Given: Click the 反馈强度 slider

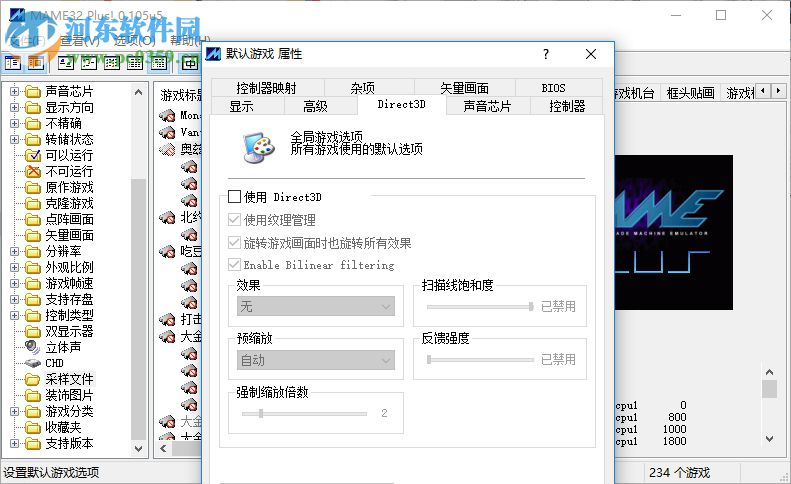Looking at the screenshot, I should click(x=480, y=360).
